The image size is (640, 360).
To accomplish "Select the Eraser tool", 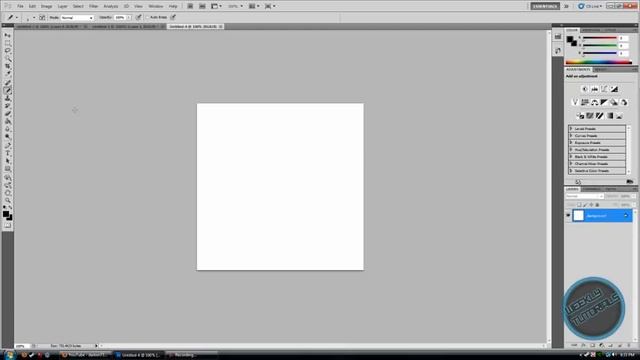I will (x=7, y=114).
